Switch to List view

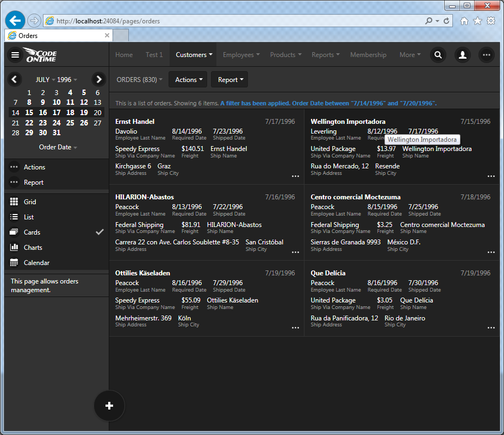(57, 217)
